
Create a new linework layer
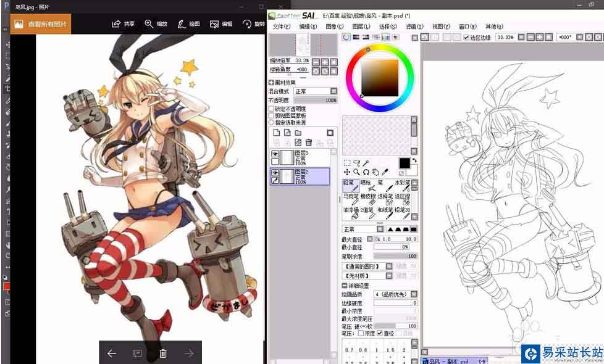pos(287,133)
